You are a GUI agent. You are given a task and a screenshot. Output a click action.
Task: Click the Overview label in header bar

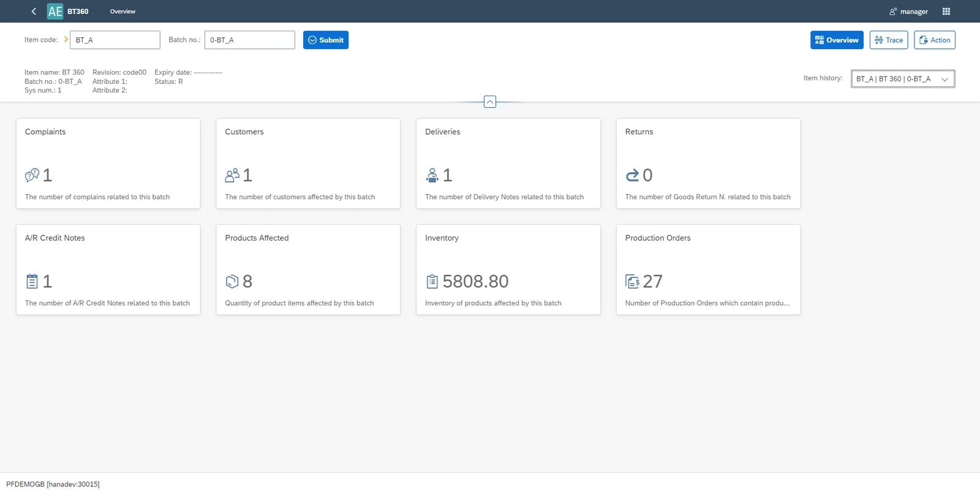(x=123, y=11)
